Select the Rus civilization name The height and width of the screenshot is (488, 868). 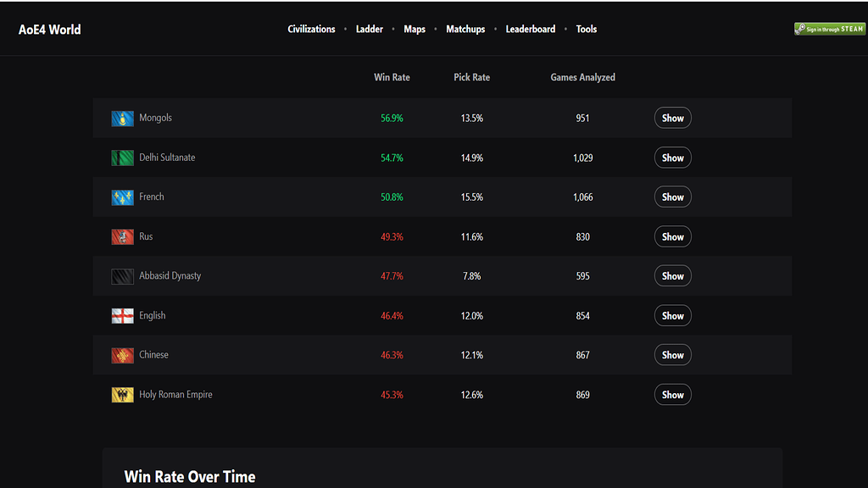(146, 237)
